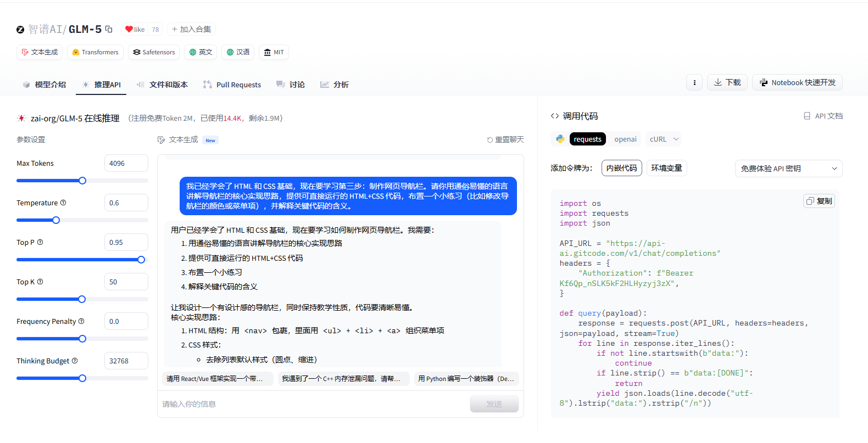Screen dimensions: 868x443
Task: Click the 智谱AI organization link
Action: [47, 29]
